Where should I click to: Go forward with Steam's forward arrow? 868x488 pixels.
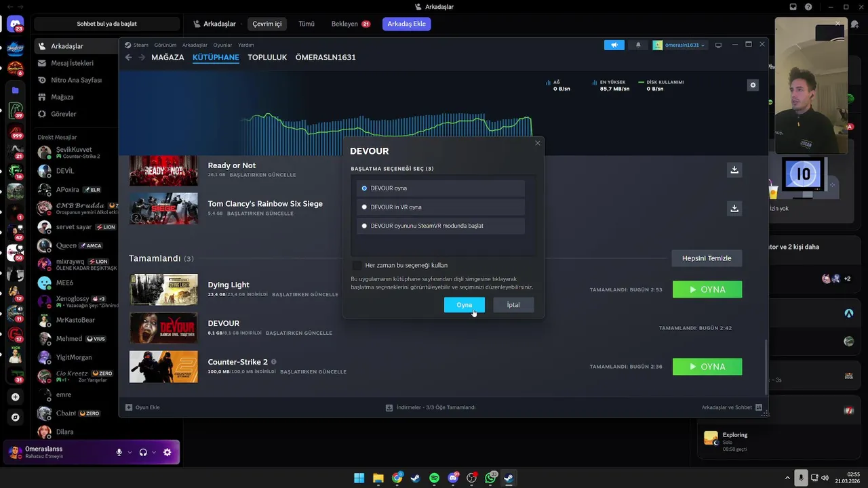pos(142,58)
